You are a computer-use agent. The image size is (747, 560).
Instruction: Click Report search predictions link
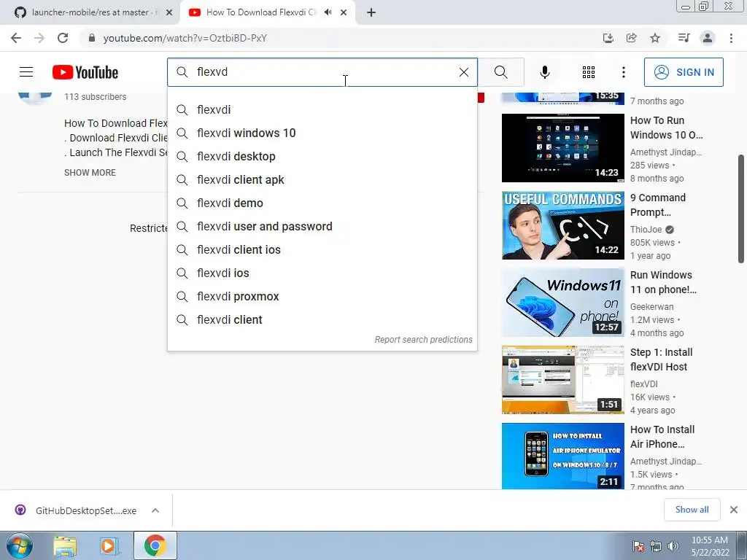coord(423,340)
